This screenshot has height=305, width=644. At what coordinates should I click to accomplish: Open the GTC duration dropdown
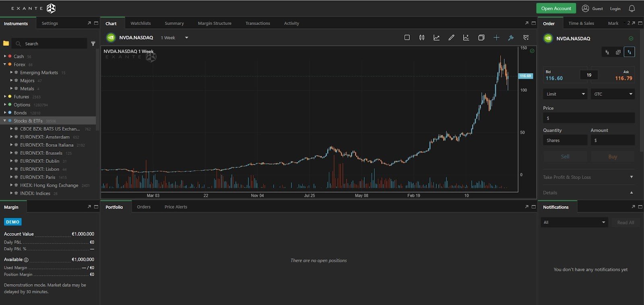[613, 94]
